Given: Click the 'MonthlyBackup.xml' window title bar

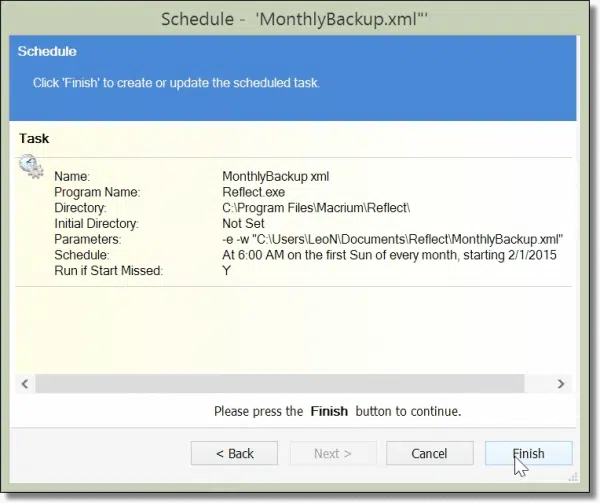Looking at the screenshot, I should (294, 19).
